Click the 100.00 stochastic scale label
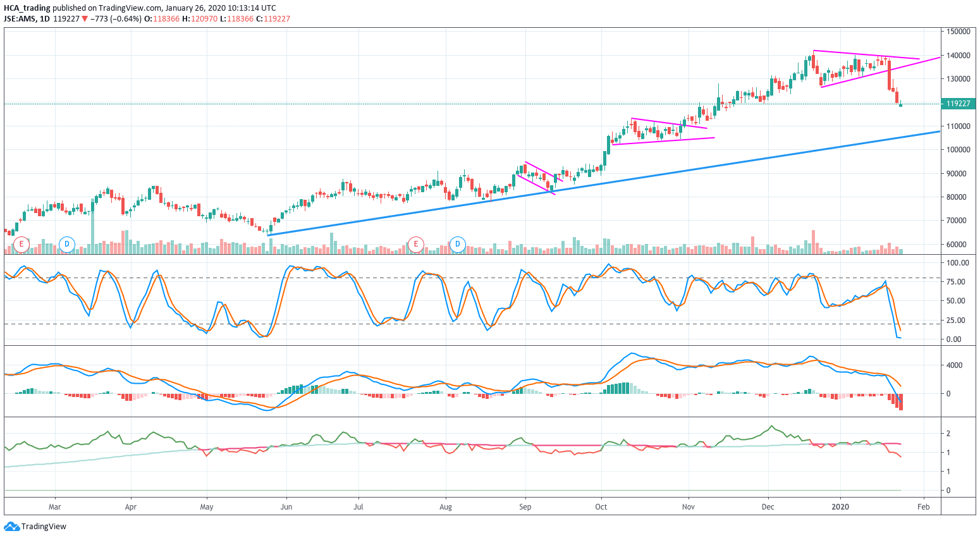Image resolution: width=980 pixels, height=538 pixels. coord(958,263)
